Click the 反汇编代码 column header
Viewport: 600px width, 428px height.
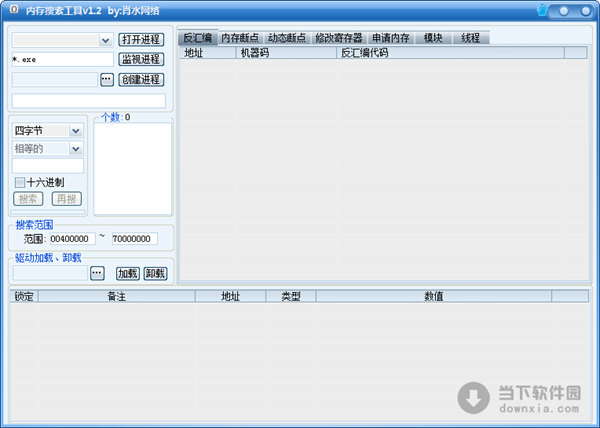pyautogui.click(x=450, y=53)
